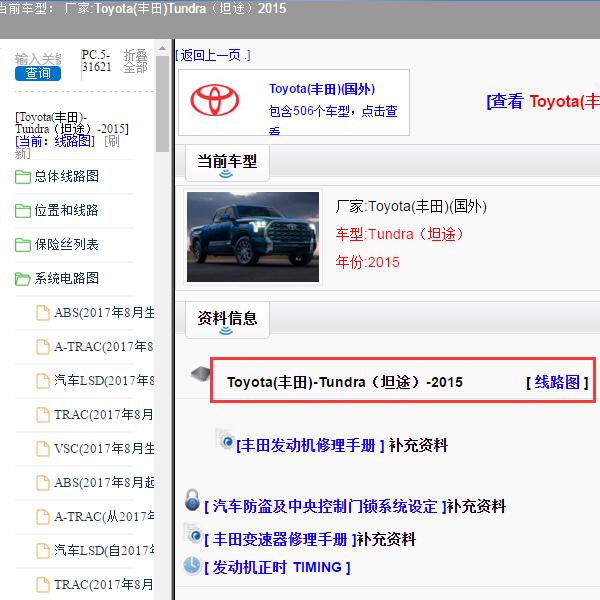600x600 pixels.
Task: Open document icon for VSC(2017年8月生
Action: coord(42,449)
